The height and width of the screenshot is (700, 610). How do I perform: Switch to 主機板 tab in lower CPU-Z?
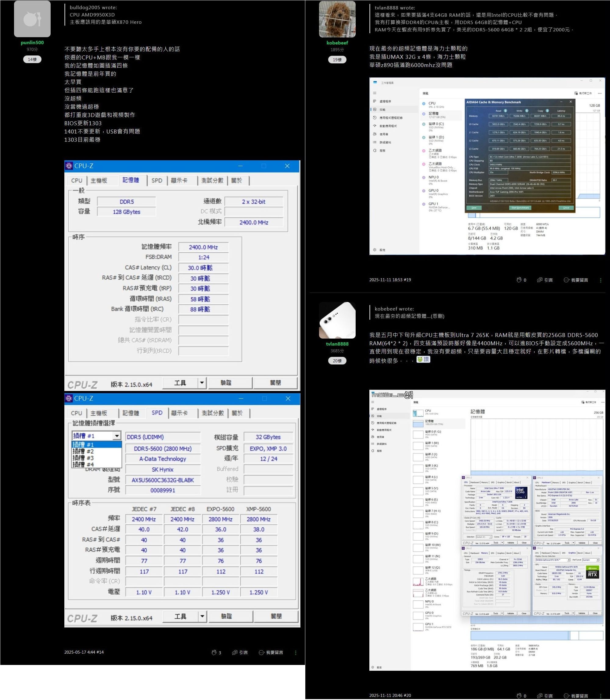tap(99, 413)
